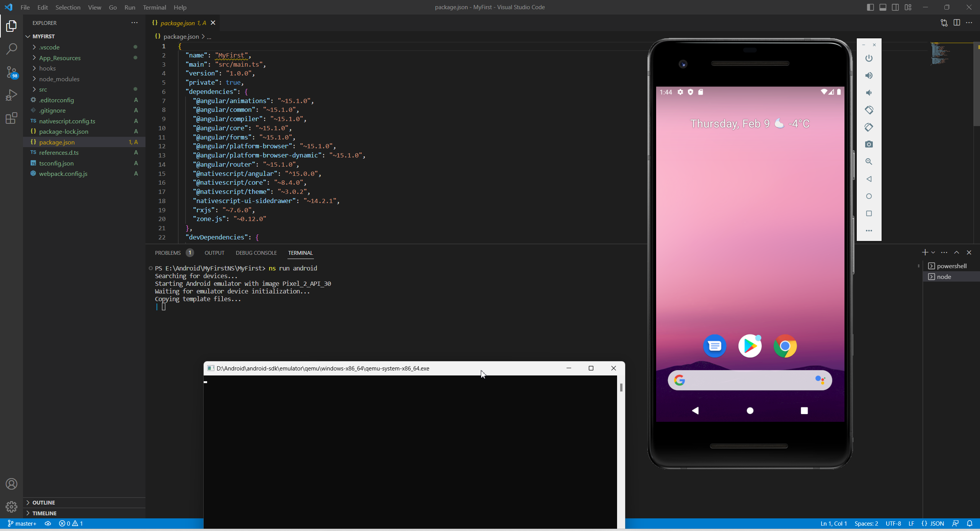Open tsconfig.json in the explorer
This screenshot has height=531, width=980.
click(56, 163)
